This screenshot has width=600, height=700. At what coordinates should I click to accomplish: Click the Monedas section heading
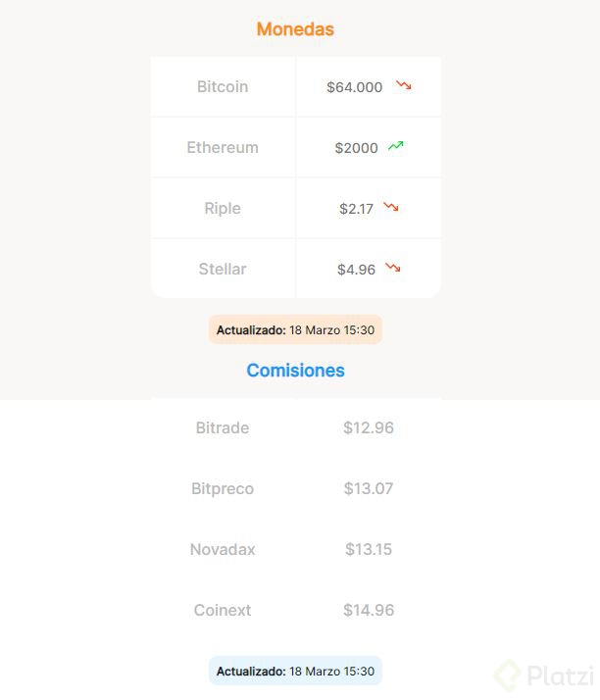point(295,29)
